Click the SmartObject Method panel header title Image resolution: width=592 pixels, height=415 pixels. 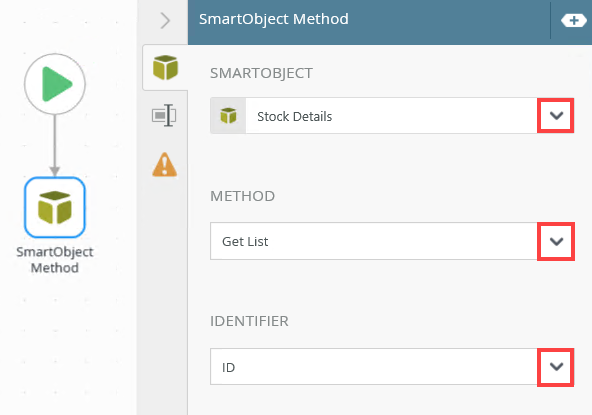(274, 19)
